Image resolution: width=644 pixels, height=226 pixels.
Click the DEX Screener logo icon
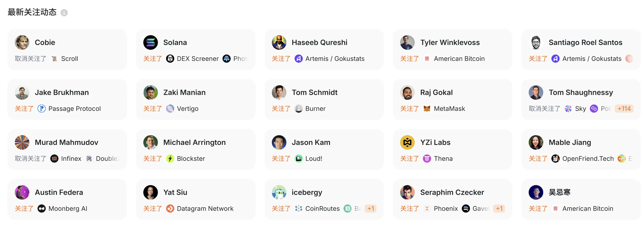tap(170, 59)
